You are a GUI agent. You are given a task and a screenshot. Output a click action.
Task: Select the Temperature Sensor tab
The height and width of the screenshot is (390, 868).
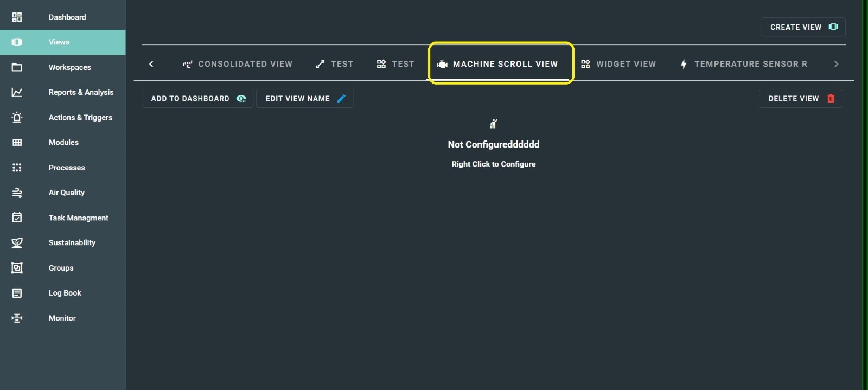744,64
